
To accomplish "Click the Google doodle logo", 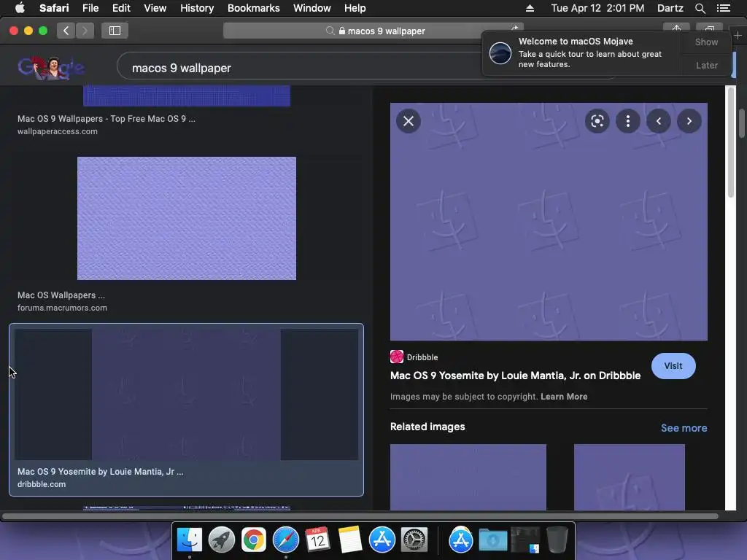I will 51,68.
